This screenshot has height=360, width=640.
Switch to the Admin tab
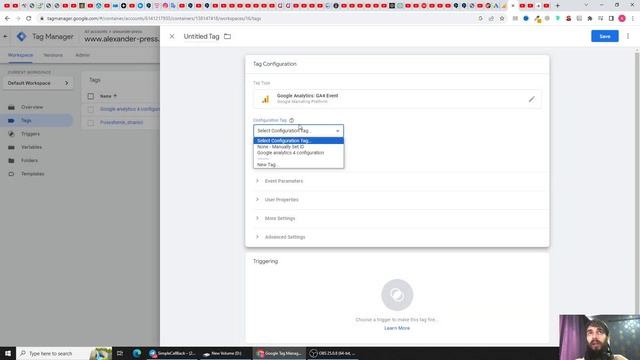tap(82, 55)
